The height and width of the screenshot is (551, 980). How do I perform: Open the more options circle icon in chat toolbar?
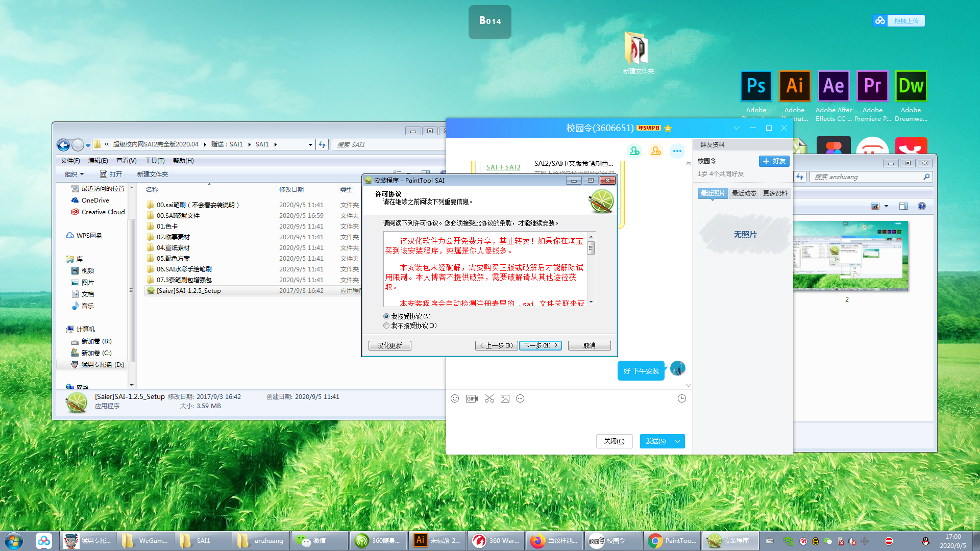click(520, 398)
